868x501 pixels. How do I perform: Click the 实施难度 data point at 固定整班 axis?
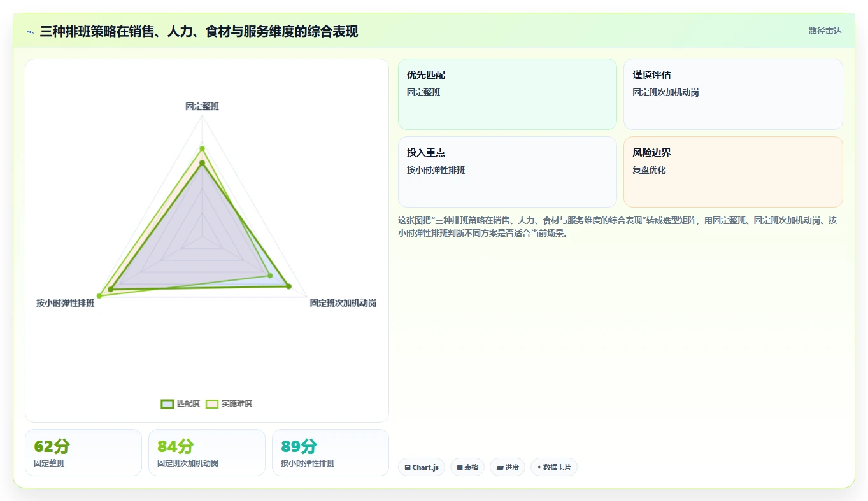pyautogui.click(x=202, y=148)
